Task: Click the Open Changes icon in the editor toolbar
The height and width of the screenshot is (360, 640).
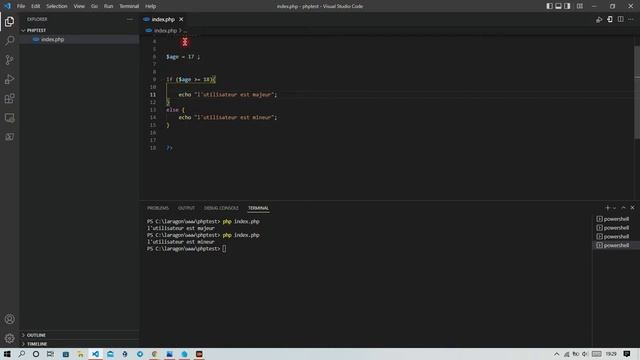Action: (610, 20)
